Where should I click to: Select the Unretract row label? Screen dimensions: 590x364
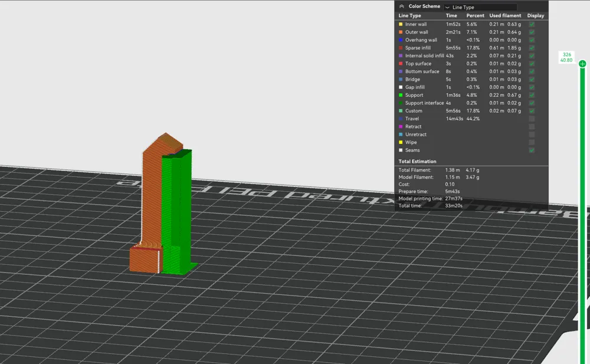(x=416, y=135)
